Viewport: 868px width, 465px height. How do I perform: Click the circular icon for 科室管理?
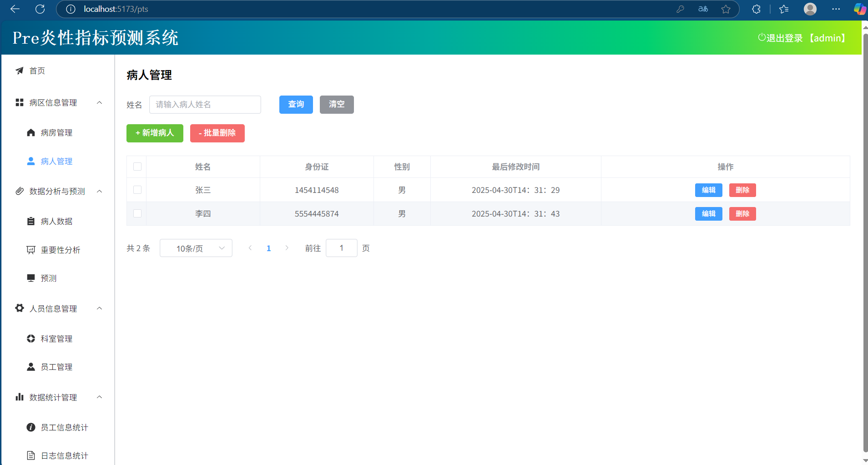tap(31, 339)
